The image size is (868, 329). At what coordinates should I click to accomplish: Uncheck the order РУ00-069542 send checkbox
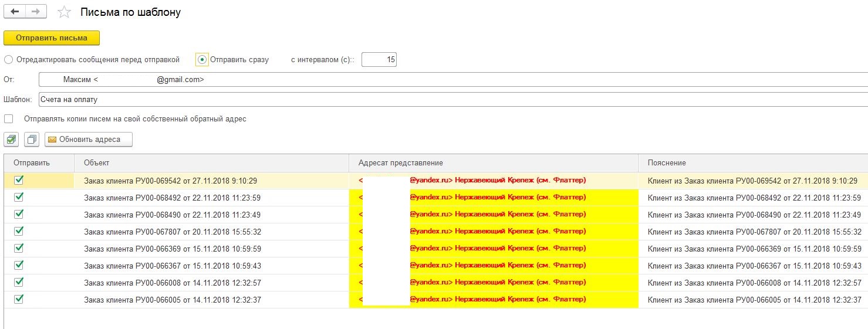coord(19,180)
